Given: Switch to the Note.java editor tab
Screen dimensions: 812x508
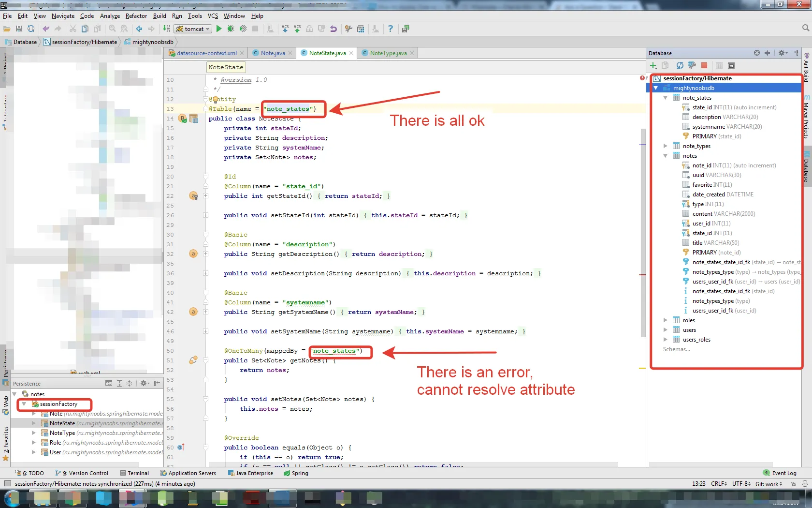Looking at the screenshot, I should (x=273, y=53).
